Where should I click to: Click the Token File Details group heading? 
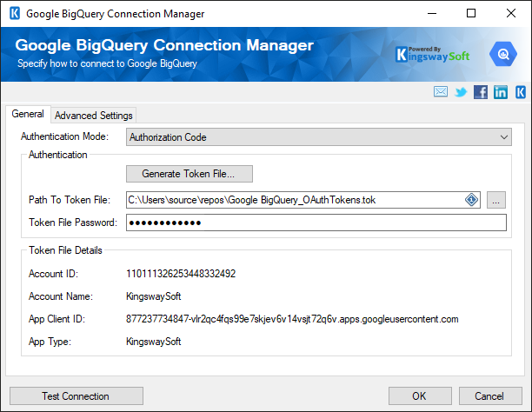point(65,250)
